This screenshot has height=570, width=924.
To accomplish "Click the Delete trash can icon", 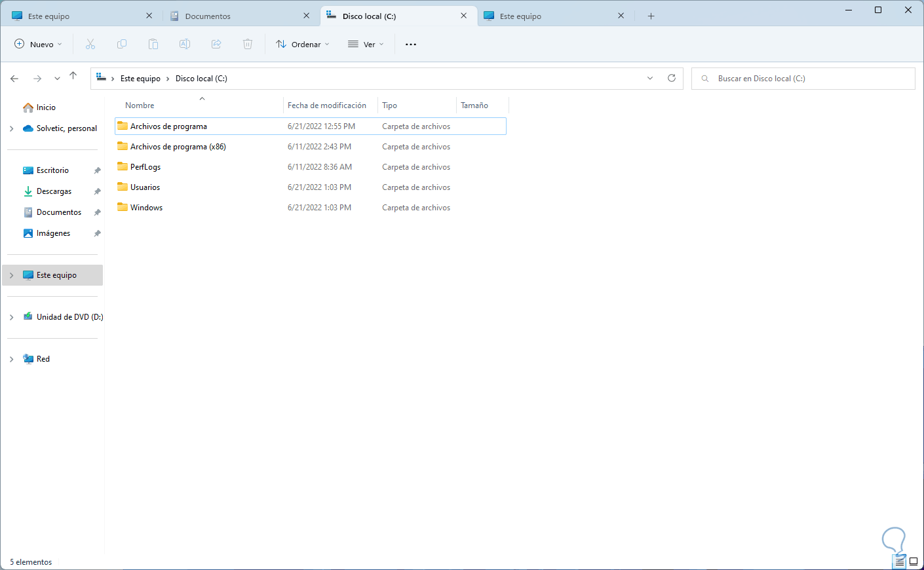I will (248, 44).
